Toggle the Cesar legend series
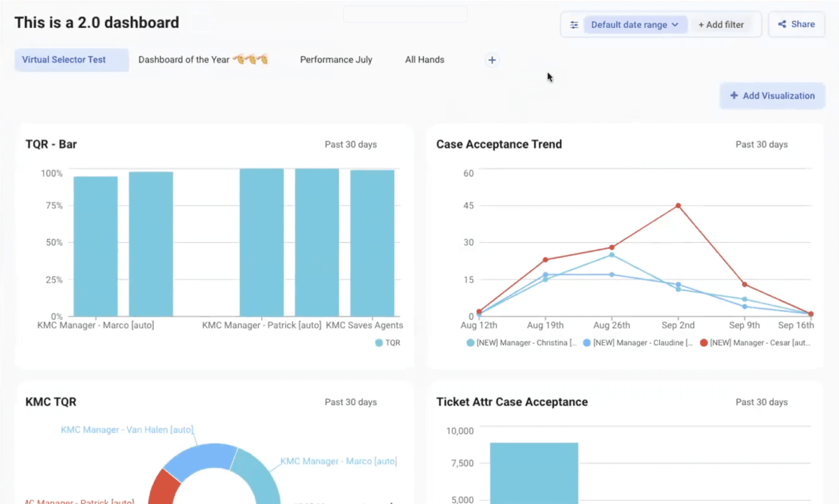839x504 pixels. pyautogui.click(x=755, y=343)
